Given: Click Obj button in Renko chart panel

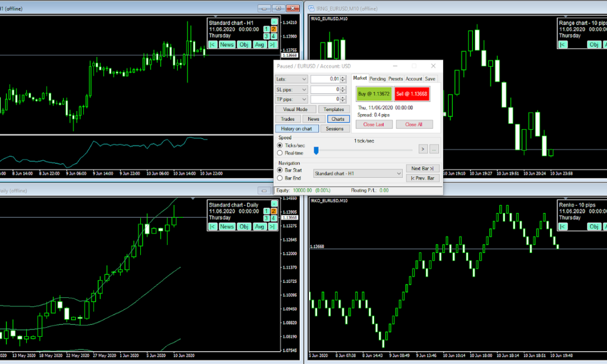Looking at the screenshot, I should (x=594, y=226).
